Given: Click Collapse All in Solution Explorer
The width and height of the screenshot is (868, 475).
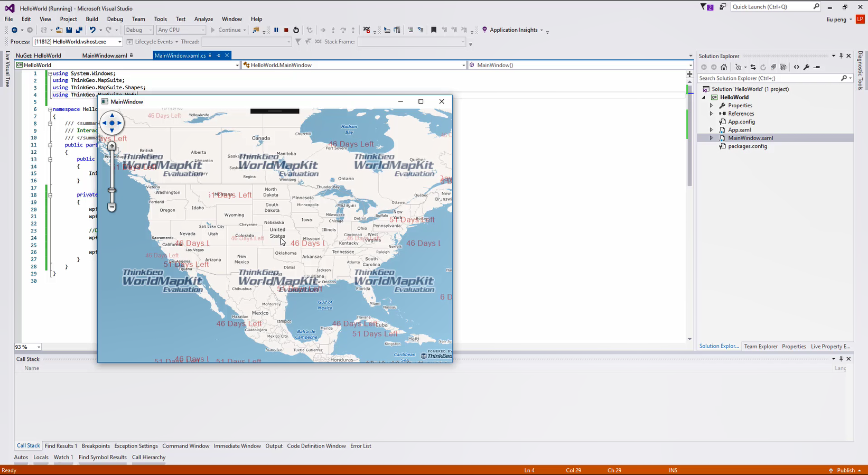Looking at the screenshot, I should (x=773, y=67).
